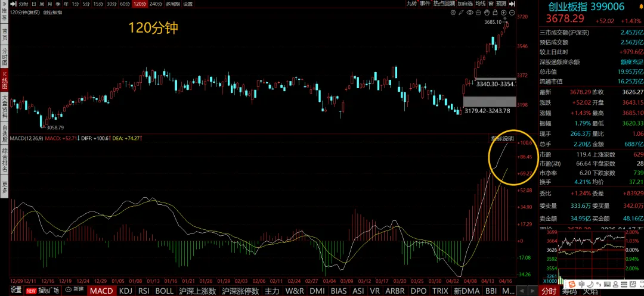644x296 pixels.
Task: Toggle 九转 indicator overlay
Action: pyautogui.click(x=412, y=4)
